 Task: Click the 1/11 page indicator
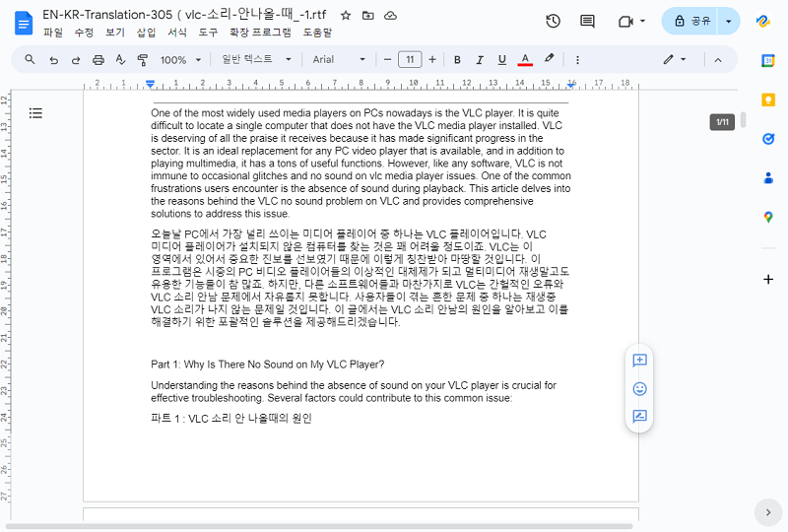click(x=722, y=122)
